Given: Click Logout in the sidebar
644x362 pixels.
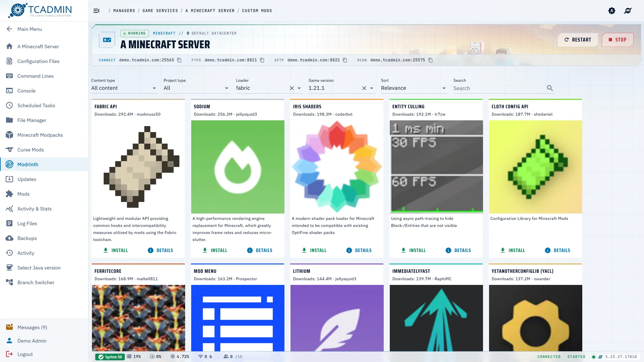Looking at the screenshot, I should click(44, 354).
